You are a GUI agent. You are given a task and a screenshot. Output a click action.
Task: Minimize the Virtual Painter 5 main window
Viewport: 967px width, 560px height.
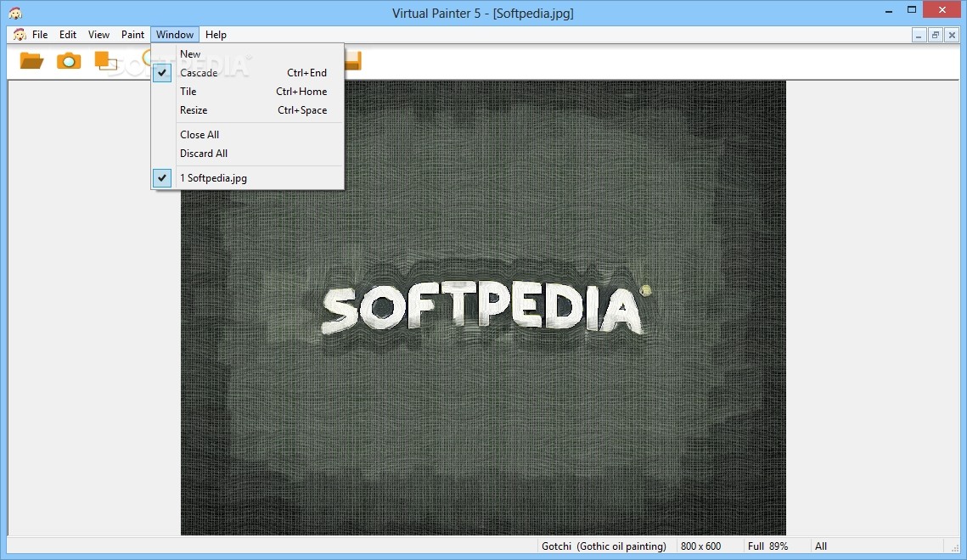click(x=889, y=11)
